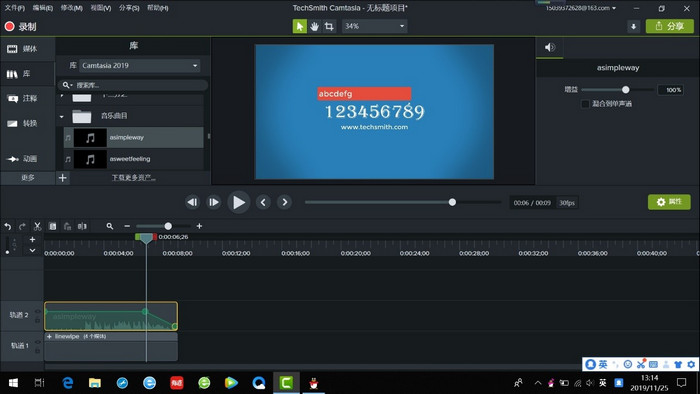Screen dimensions: 700x394
Task: Expand the partially hidden folder above 音乐曲目
Action: [x=62, y=95]
